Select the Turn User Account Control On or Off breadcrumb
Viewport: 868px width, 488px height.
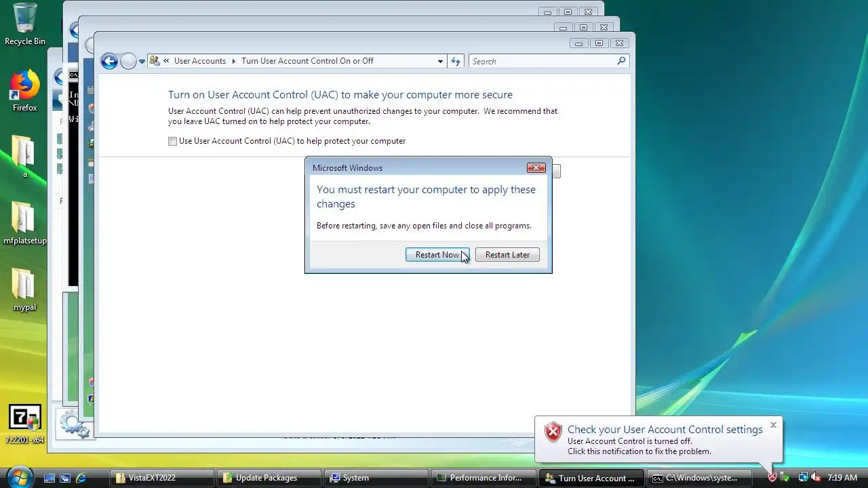(x=307, y=61)
